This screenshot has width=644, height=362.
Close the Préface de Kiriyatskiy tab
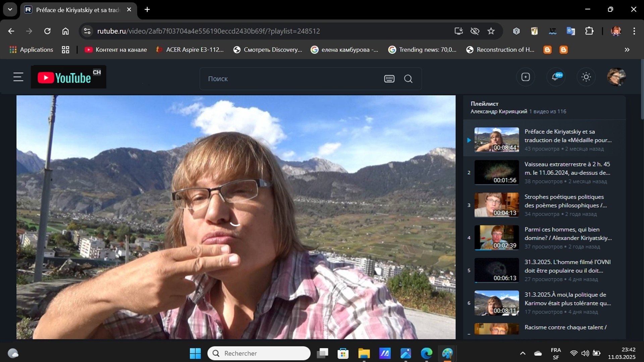129,10
